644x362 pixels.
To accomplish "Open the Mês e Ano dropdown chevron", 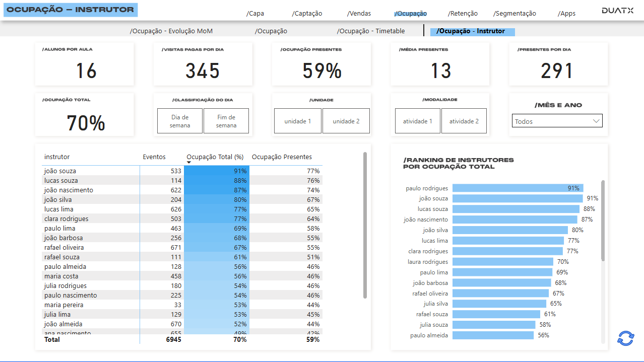I will [x=597, y=120].
